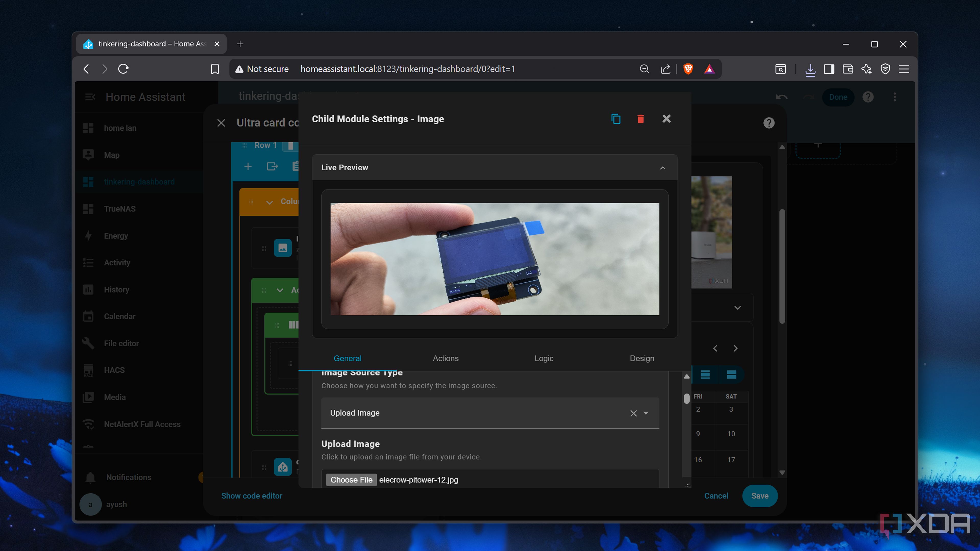Duplicate the image module with copy icon

(x=616, y=119)
